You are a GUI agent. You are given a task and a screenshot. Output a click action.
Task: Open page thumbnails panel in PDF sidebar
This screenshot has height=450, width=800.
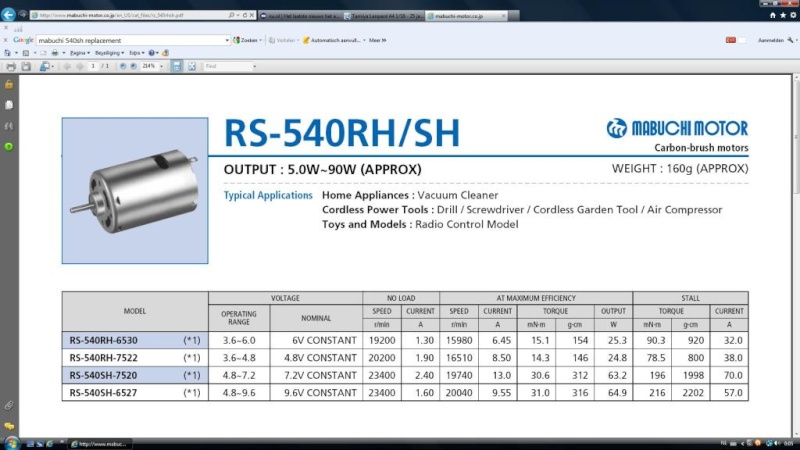(x=9, y=105)
